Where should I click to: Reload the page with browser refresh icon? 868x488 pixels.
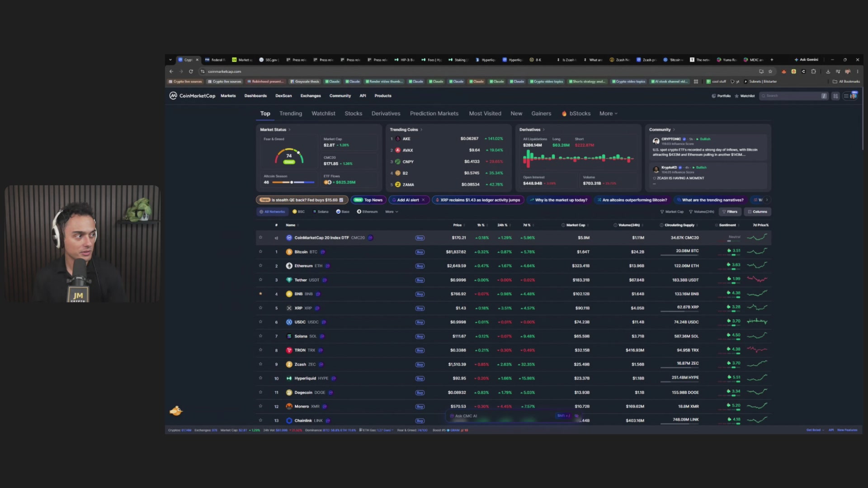[x=191, y=71]
